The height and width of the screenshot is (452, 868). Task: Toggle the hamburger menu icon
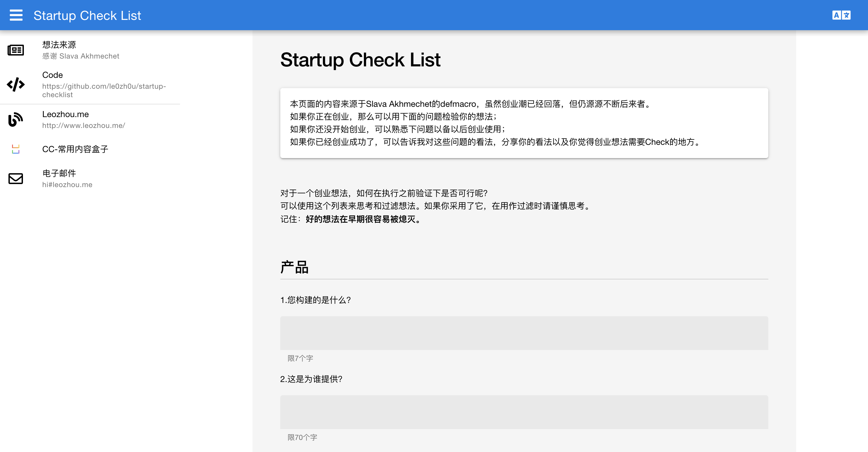(x=16, y=15)
